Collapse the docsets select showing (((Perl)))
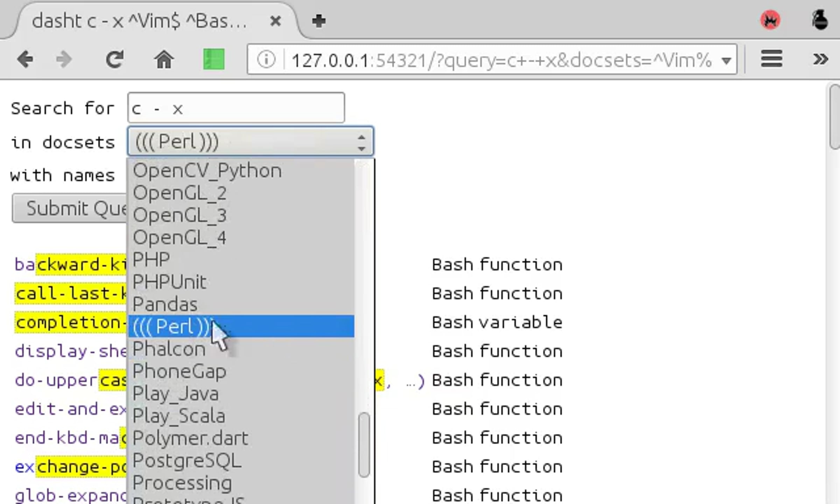 tap(251, 141)
